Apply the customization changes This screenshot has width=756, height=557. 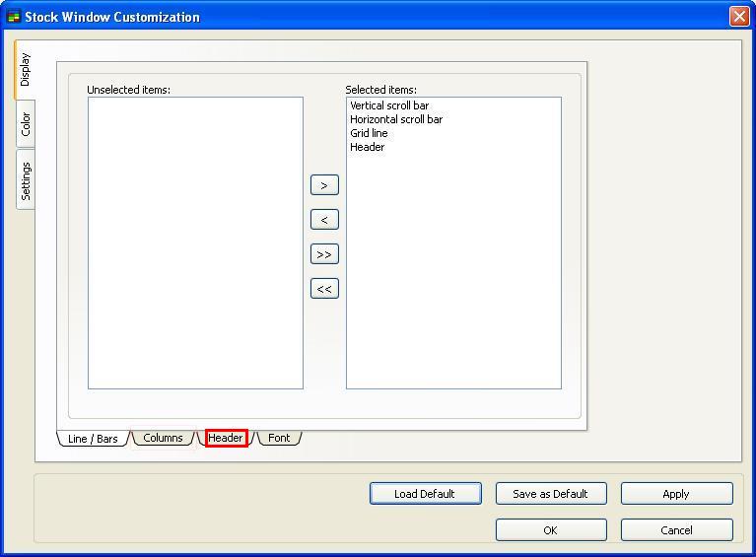point(676,494)
